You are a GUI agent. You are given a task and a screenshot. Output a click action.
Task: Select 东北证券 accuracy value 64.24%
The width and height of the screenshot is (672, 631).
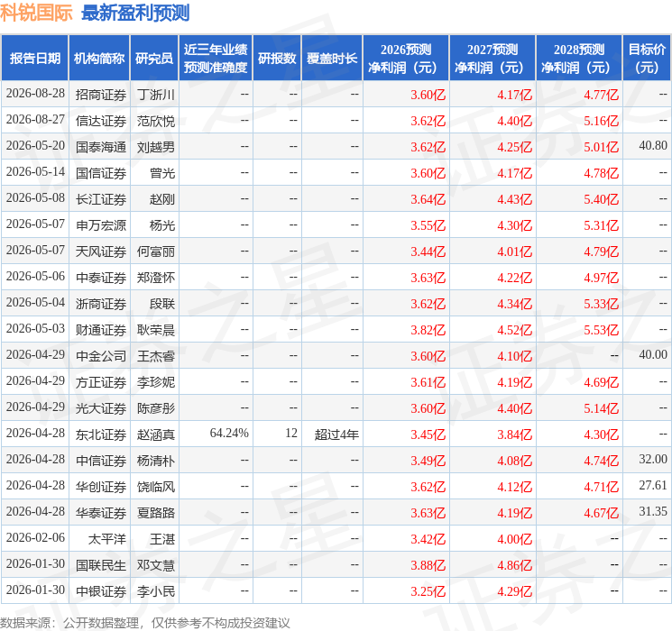click(229, 434)
